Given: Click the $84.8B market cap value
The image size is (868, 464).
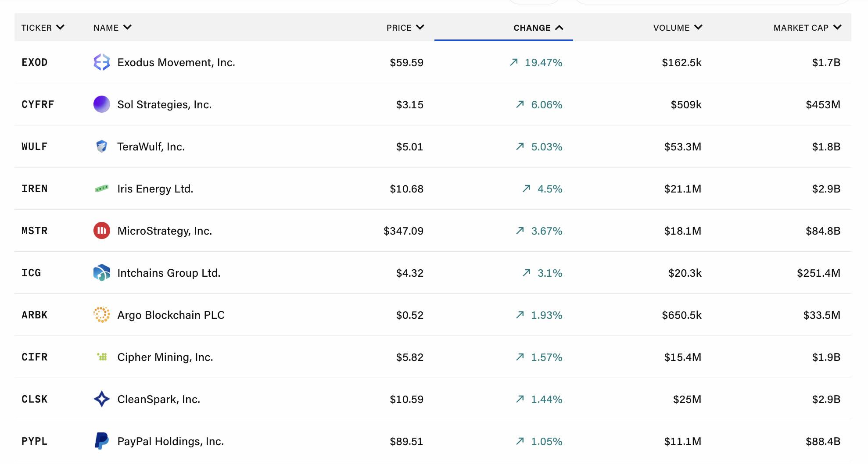Looking at the screenshot, I should (823, 231).
